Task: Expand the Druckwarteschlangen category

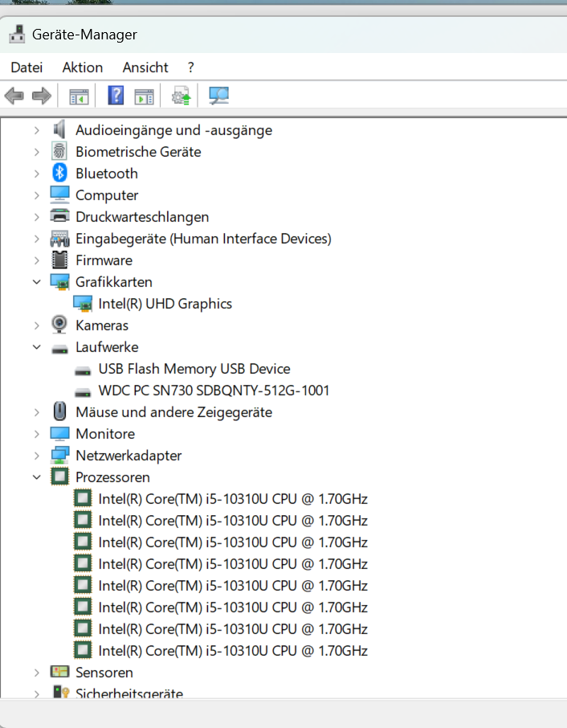Action: [37, 217]
